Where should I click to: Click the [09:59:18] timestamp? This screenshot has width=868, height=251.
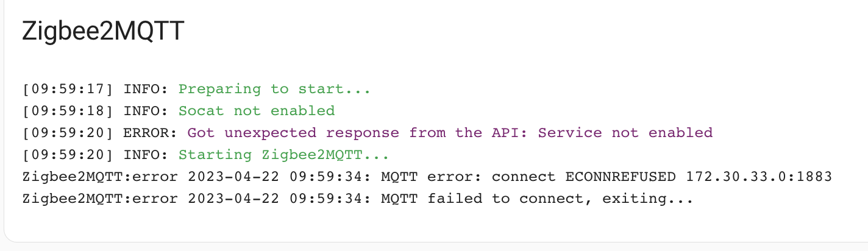[68, 111]
